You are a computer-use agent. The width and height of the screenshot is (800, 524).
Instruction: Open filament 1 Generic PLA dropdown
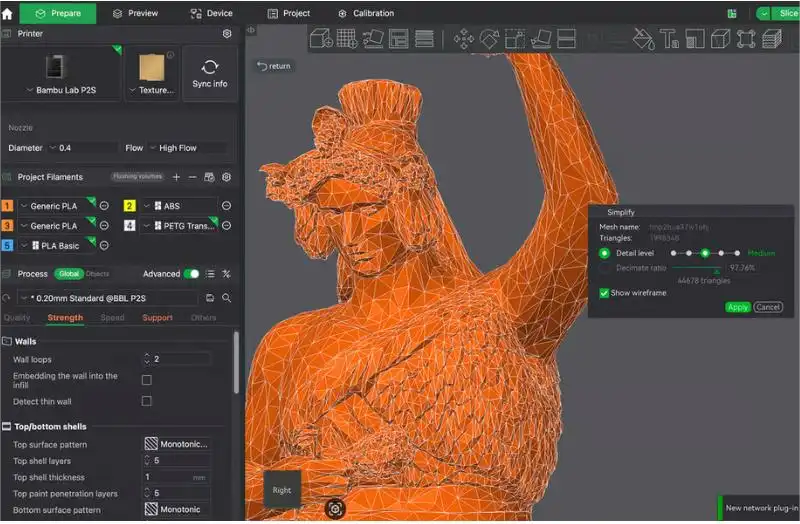point(55,206)
